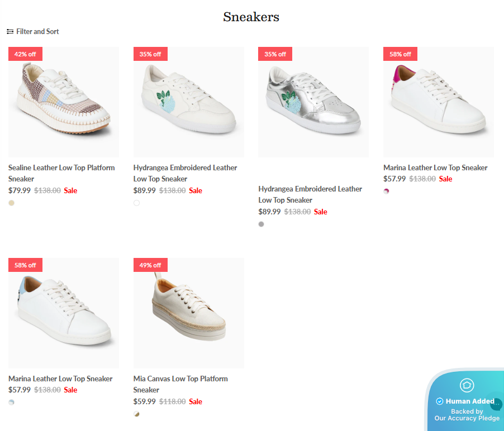Choose silver swatch for Hydrangea sneaker
The width and height of the screenshot is (504, 431).
261,224
